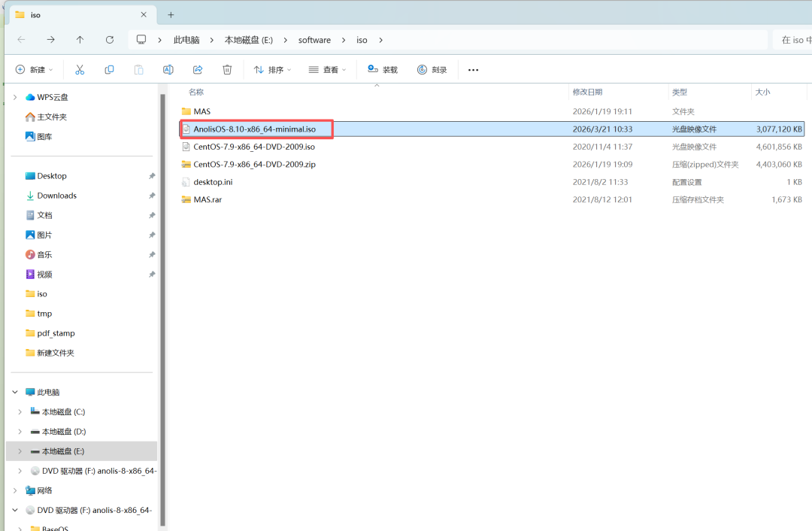Click the Paste clipboard icon
This screenshot has height=531, width=812.
[x=139, y=69]
